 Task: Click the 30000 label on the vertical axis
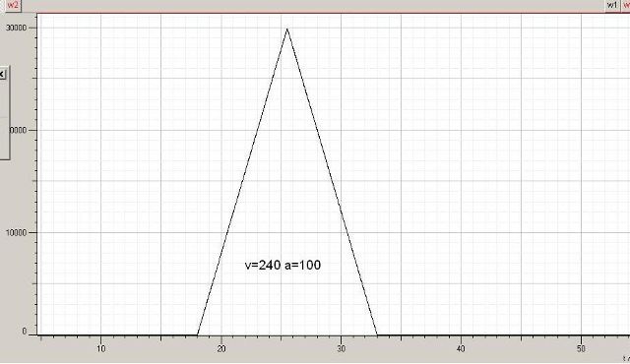[17, 28]
